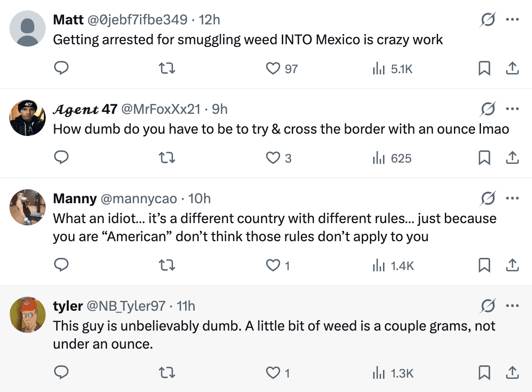Reply to Manny's tweet
The image size is (532, 392).
pyautogui.click(x=61, y=266)
